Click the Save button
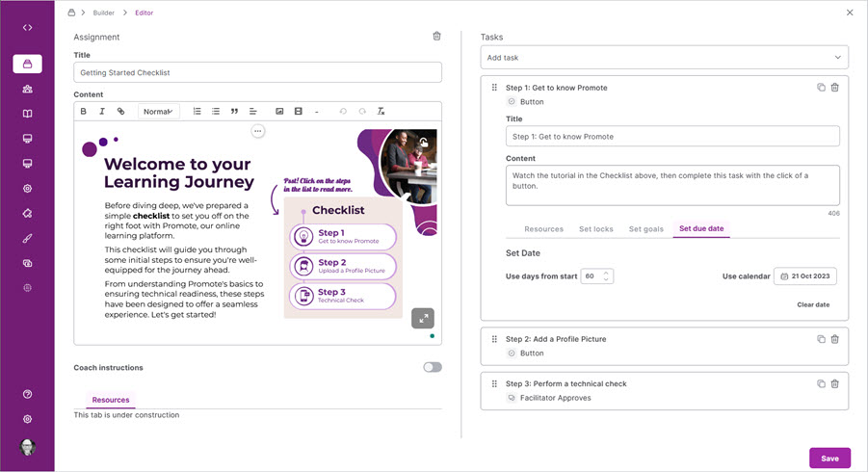Screen dimensions: 868x472 829,459
